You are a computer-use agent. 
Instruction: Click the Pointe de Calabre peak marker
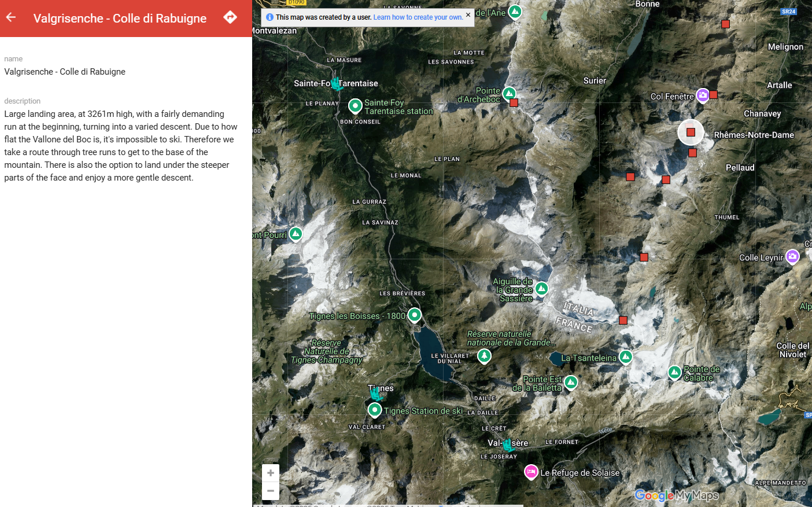(674, 372)
